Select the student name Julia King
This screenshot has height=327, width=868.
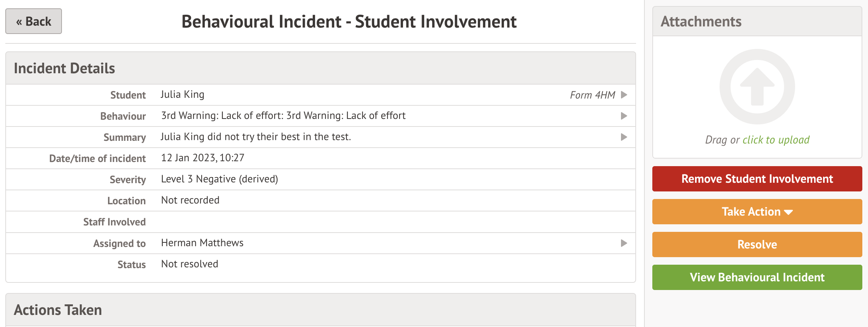182,95
